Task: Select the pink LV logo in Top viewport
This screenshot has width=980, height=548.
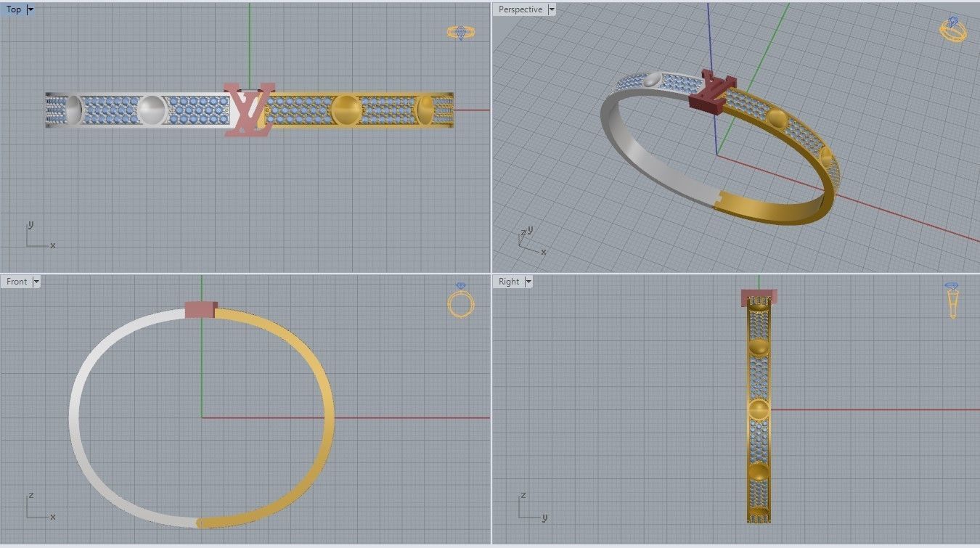Action: (x=249, y=110)
